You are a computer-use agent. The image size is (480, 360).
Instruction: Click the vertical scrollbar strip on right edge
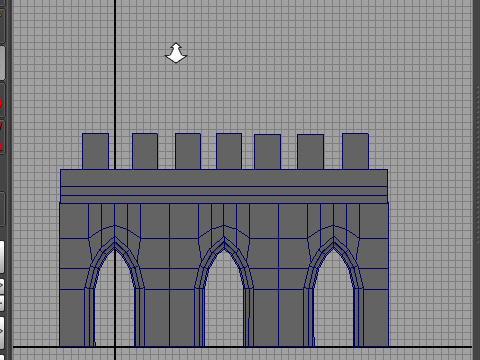[476, 180]
